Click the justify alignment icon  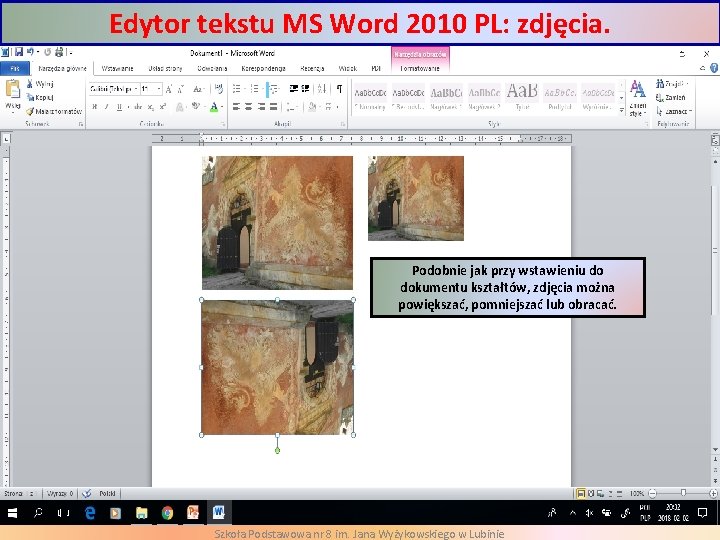pyautogui.click(x=273, y=107)
